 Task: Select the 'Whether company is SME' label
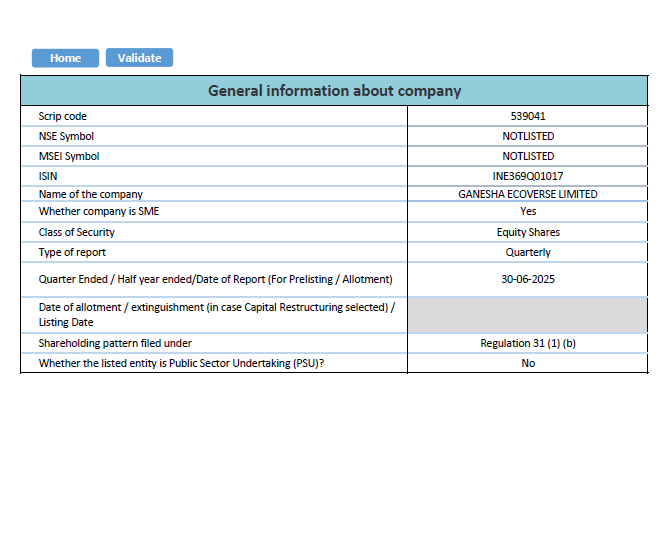100,212
